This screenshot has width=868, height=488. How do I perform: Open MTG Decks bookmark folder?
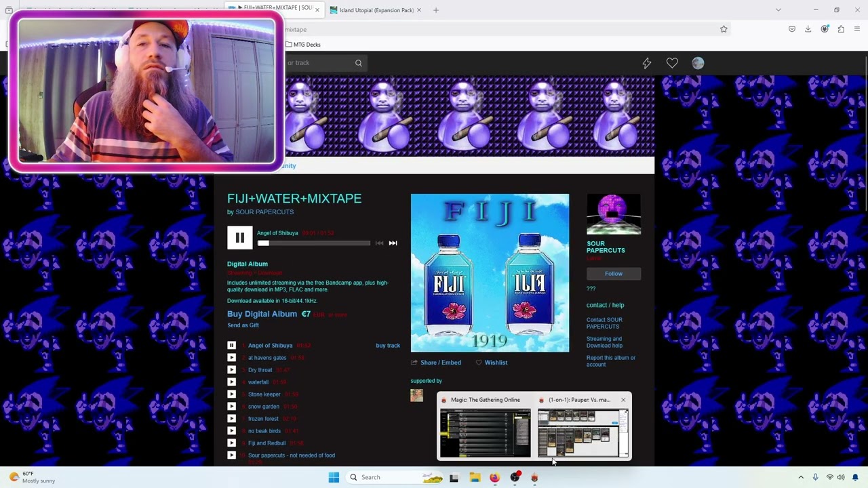302,45
